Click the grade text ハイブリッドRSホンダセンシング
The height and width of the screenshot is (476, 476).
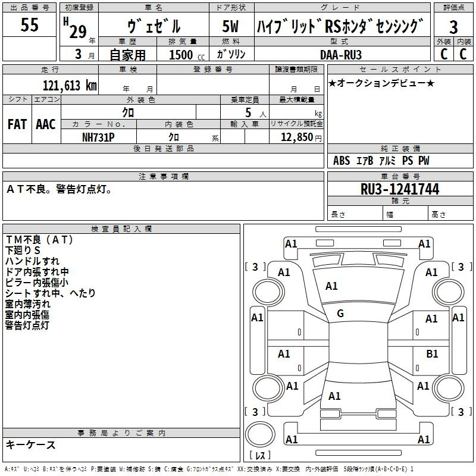340,26
